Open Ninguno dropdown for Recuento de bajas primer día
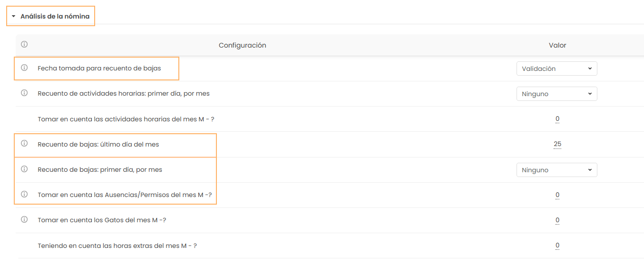The height and width of the screenshot is (276, 644). click(x=556, y=170)
